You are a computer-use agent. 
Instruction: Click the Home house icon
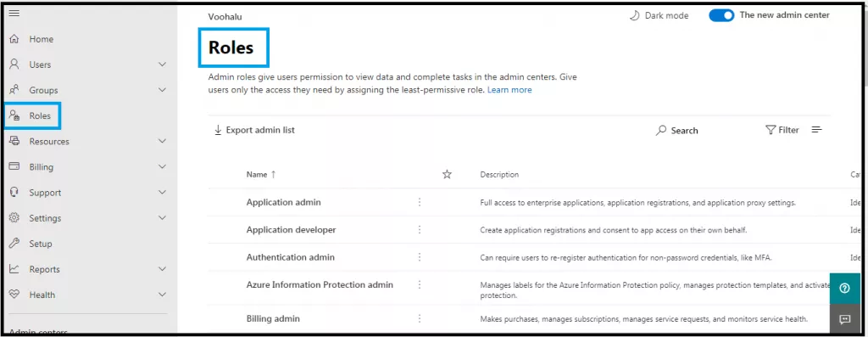click(x=14, y=39)
